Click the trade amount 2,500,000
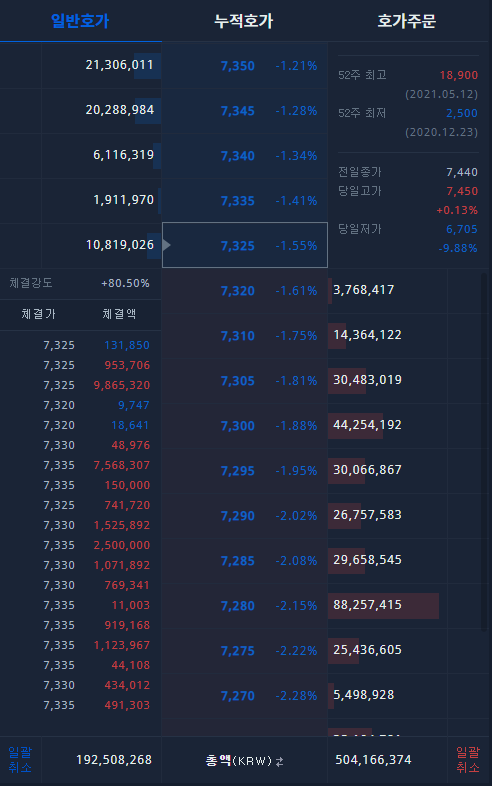Viewport: 492px width, 786px height. [x=122, y=546]
